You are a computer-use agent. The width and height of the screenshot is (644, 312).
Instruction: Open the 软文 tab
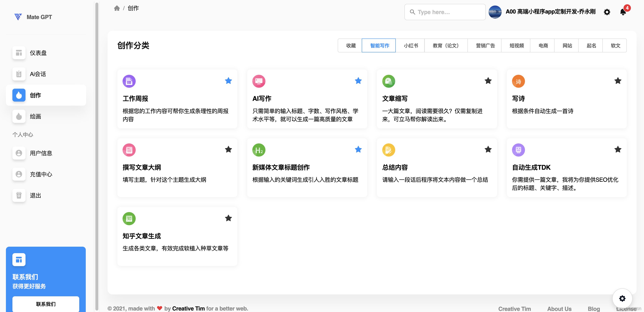(x=614, y=46)
